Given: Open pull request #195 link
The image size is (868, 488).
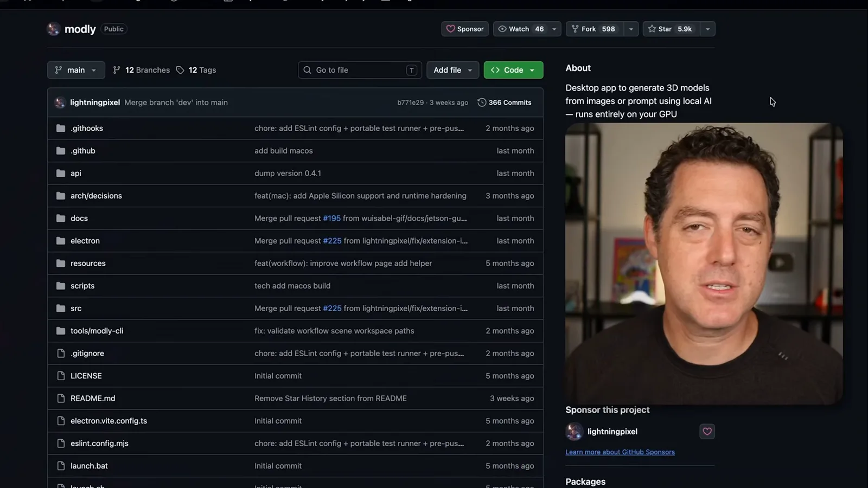Looking at the screenshot, I should [332, 219].
